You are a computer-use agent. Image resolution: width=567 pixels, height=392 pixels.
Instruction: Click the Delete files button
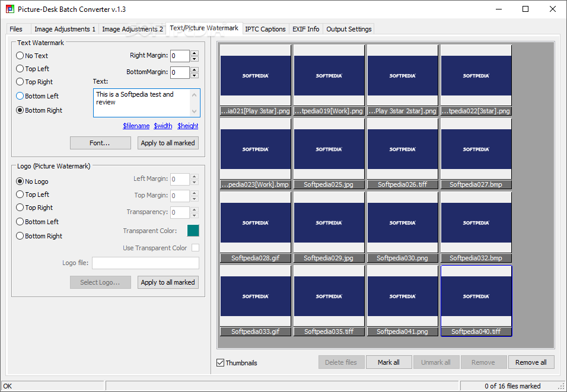point(341,362)
